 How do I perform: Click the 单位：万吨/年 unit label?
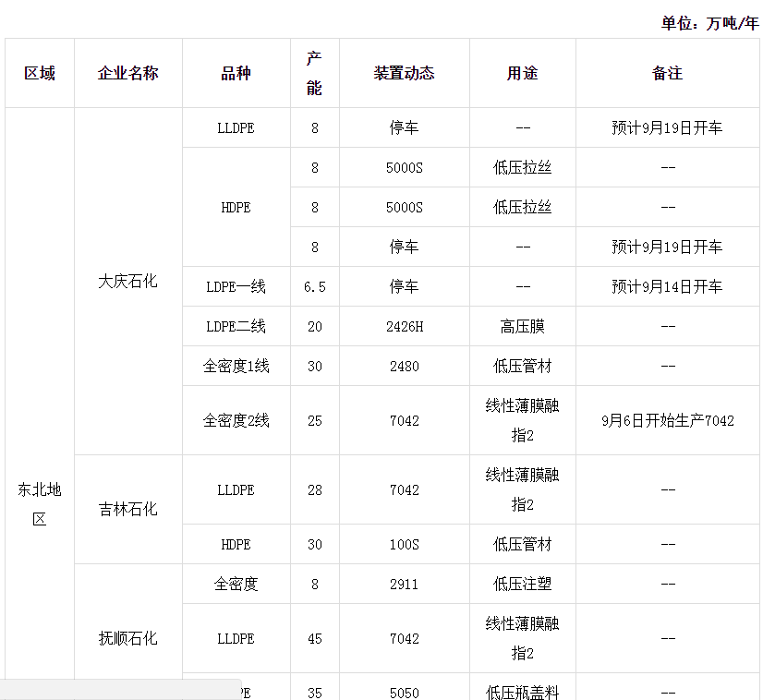[x=709, y=23]
